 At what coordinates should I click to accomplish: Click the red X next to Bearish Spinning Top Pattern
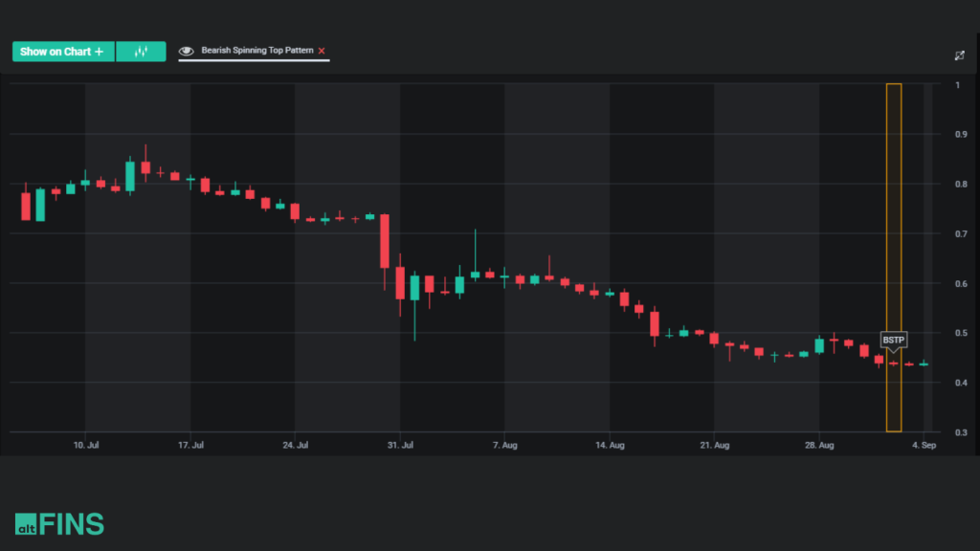point(323,52)
